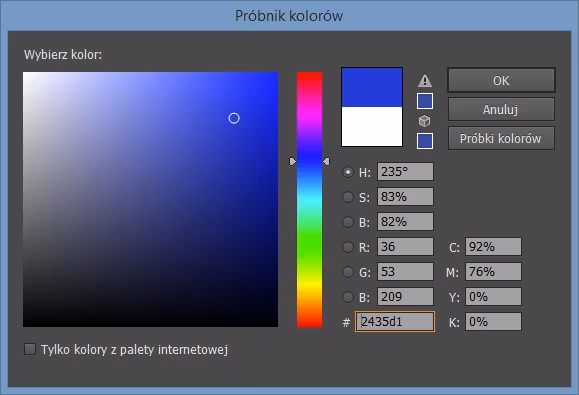The height and width of the screenshot is (395, 579).
Task: Click the out-of-web-color cube icon
Action: point(425,121)
